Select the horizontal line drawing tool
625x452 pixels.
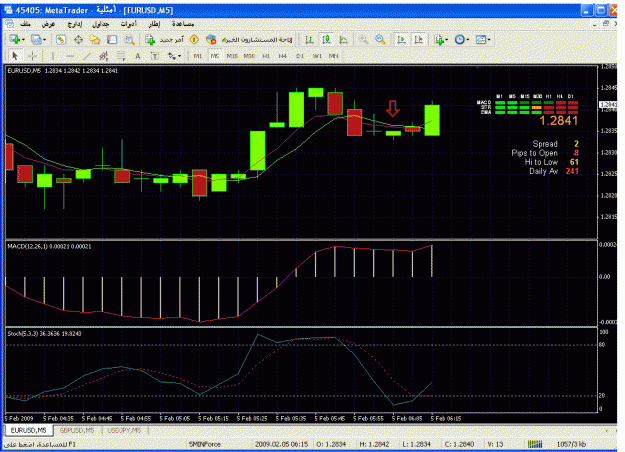tap(70, 56)
